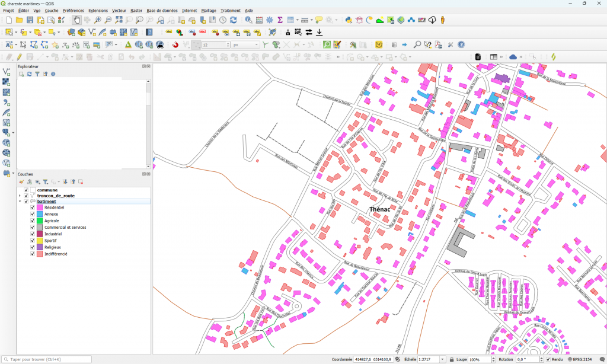Open the Traitement menu
This screenshot has height=364, width=607.
tap(230, 11)
